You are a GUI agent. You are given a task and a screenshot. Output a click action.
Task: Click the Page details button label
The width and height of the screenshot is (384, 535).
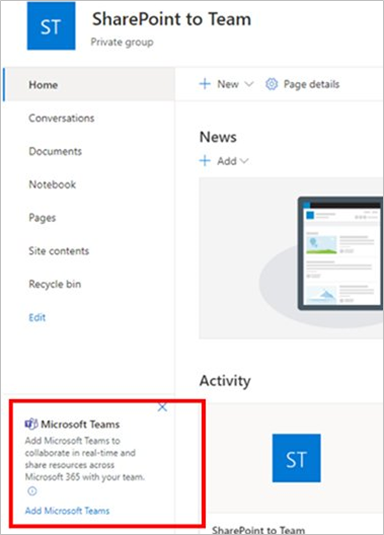coord(312,84)
